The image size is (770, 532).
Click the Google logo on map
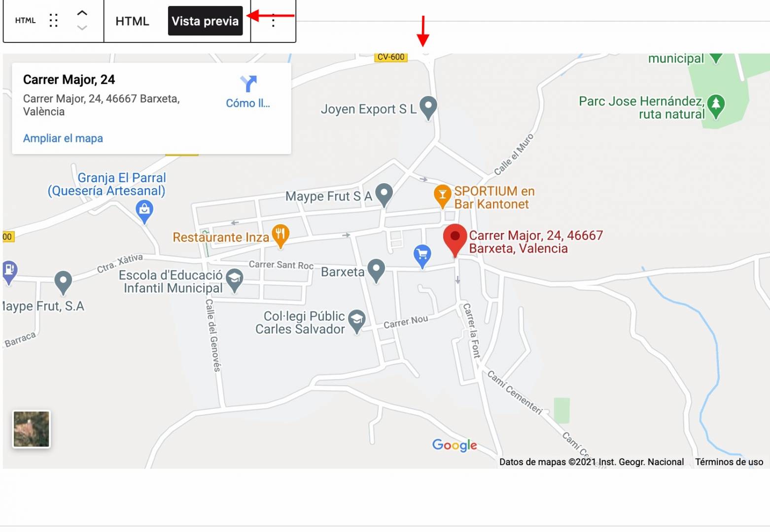pyautogui.click(x=455, y=445)
